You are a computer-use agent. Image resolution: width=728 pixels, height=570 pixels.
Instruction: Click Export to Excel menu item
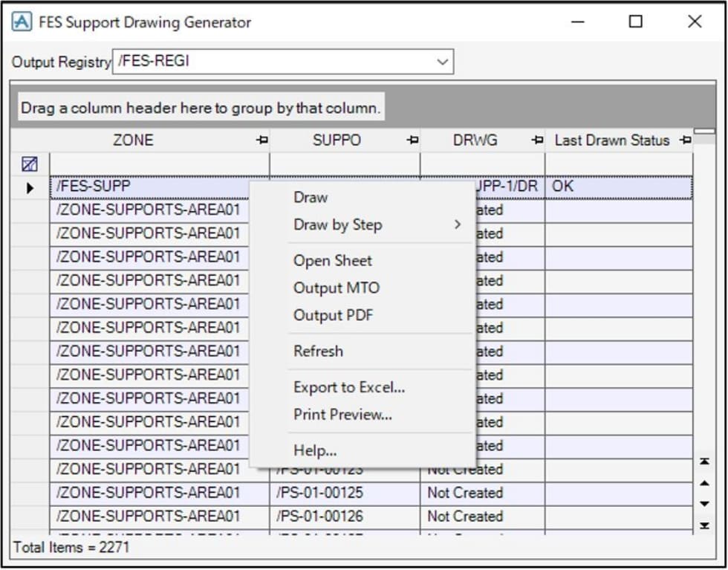pyautogui.click(x=349, y=387)
